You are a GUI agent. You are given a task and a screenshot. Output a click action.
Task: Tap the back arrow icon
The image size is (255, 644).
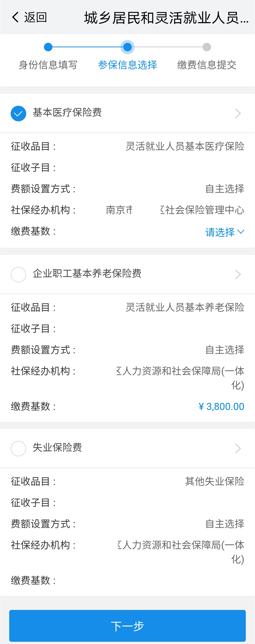[15, 17]
